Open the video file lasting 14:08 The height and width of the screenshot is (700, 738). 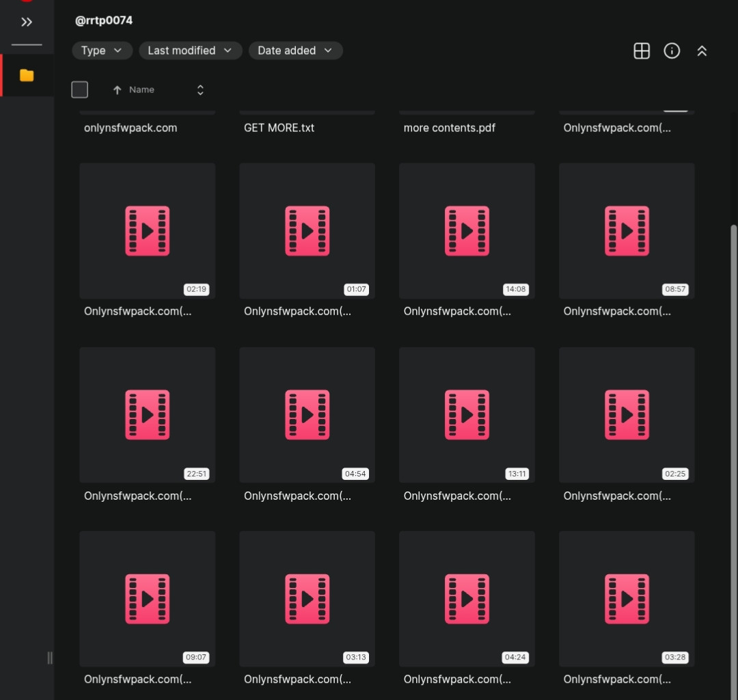pos(467,230)
